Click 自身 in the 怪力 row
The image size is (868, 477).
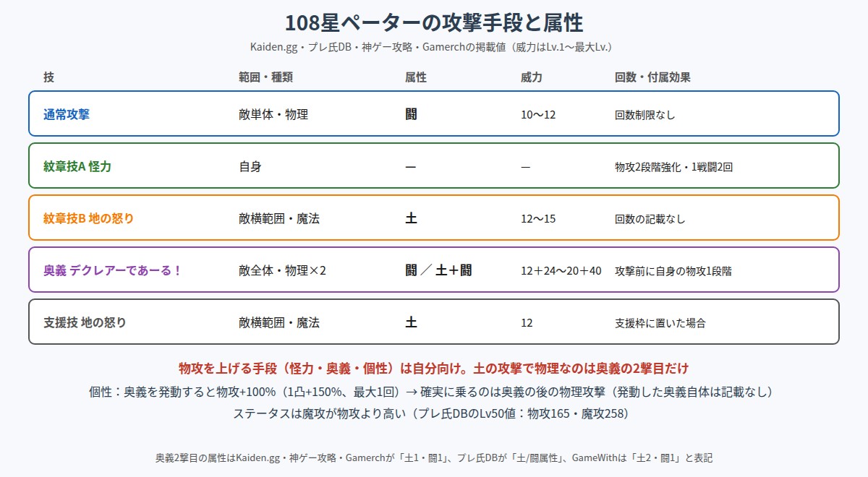pos(250,166)
